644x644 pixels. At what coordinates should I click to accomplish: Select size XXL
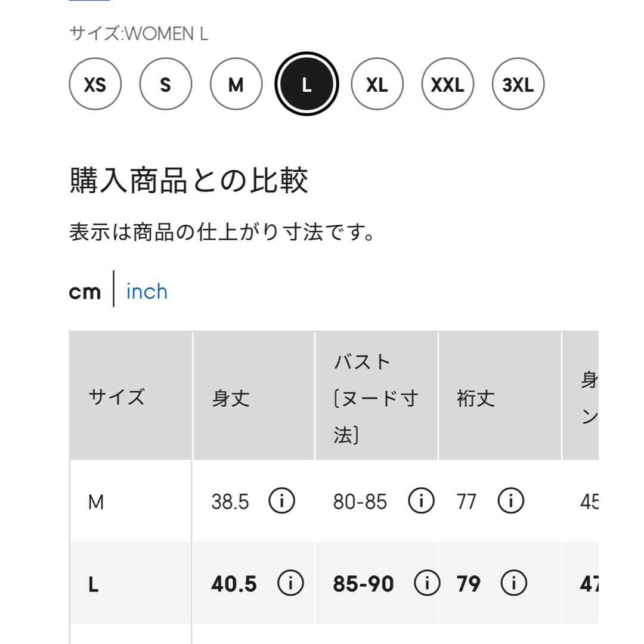[448, 84]
